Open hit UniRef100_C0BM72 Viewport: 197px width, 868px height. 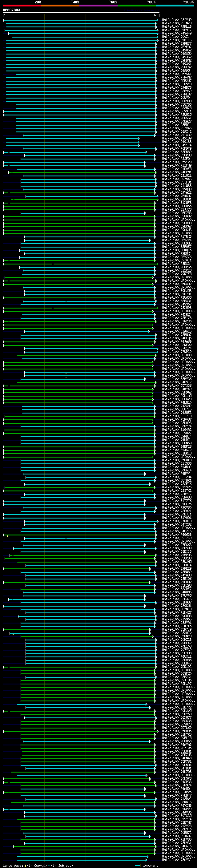point(177,833)
